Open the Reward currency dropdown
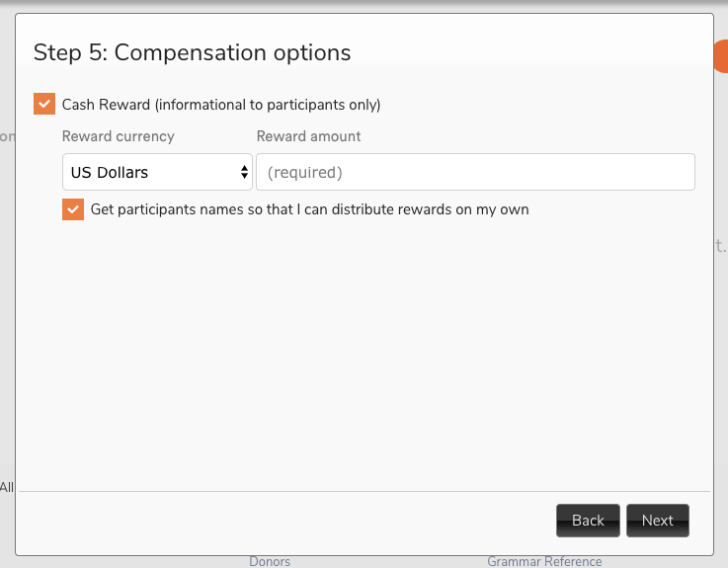This screenshot has width=728, height=568. 157,172
